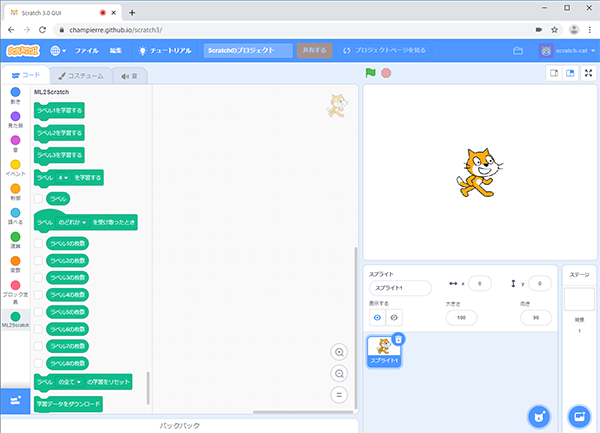The image size is (600, 433).
Task: Toggle the ラベル5の枚数 checkbox
Action: [x=38, y=312]
